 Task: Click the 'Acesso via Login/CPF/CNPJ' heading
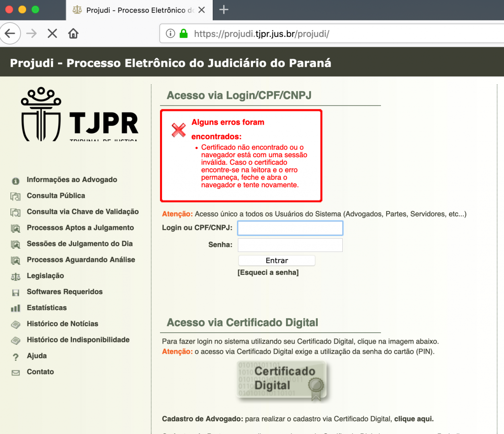coord(239,96)
